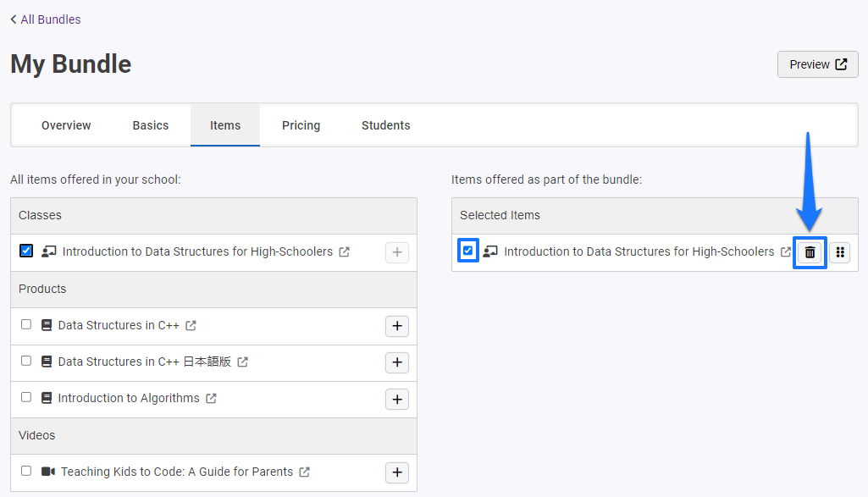868x497 pixels.
Task: Click the Products section header
Action: (213, 289)
